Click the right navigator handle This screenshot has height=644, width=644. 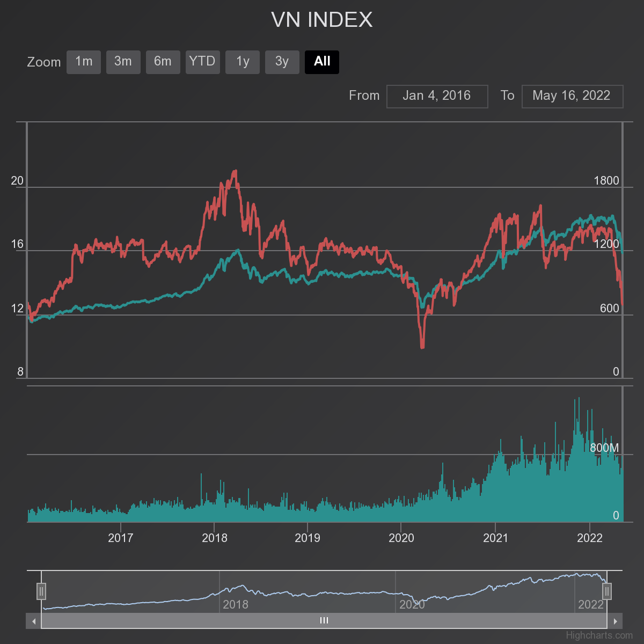tap(607, 591)
